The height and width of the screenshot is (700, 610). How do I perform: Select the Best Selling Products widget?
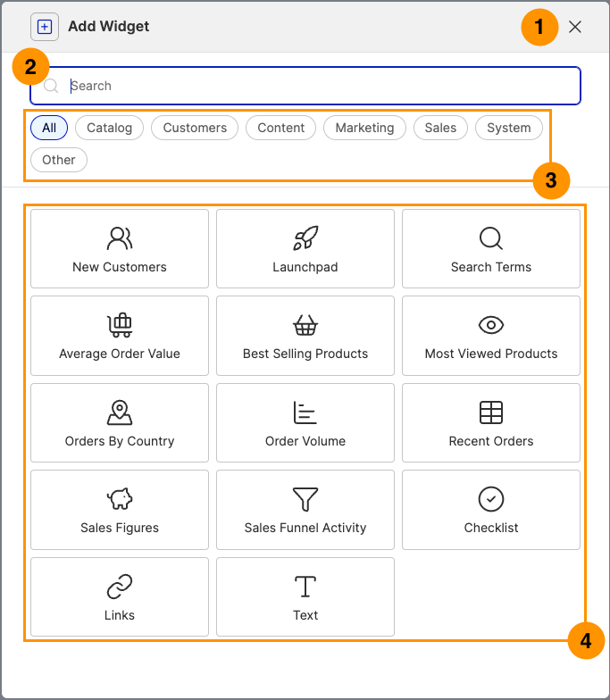click(x=305, y=336)
